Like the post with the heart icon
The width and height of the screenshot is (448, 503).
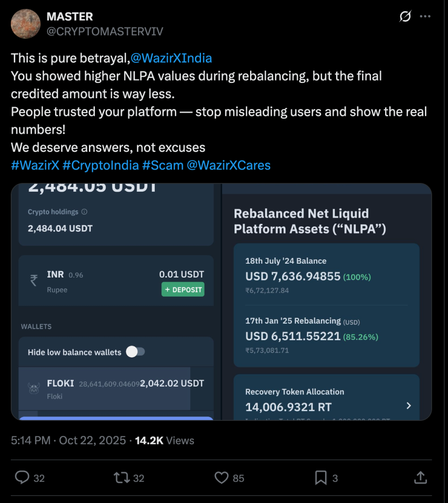pos(222,477)
